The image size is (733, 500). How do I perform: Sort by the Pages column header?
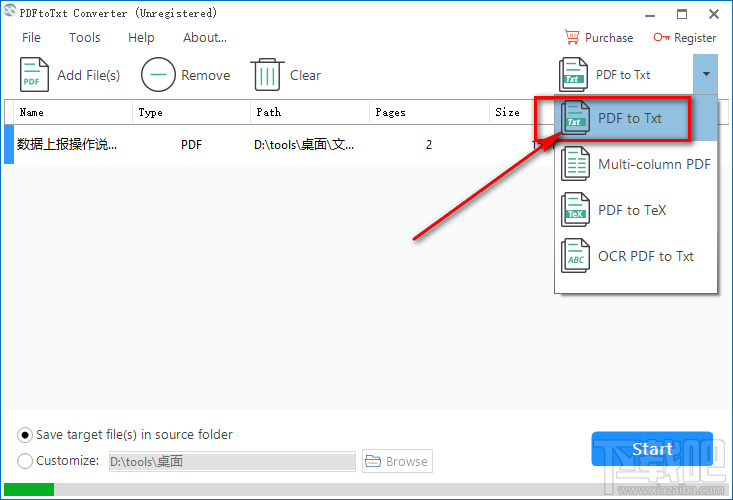429,112
